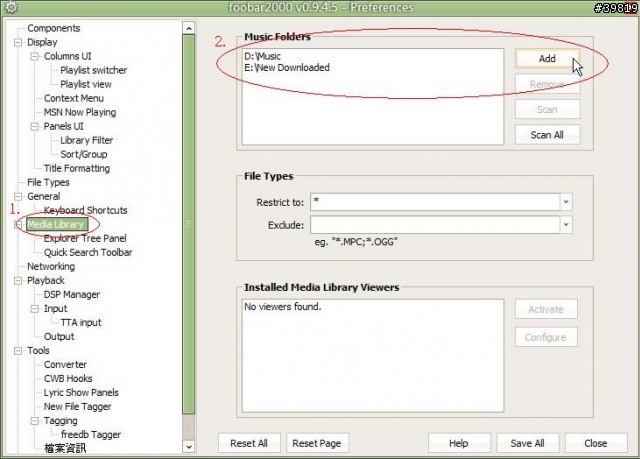The image size is (640, 459).
Task: Click tree scrollbar up arrow
Action: pyautogui.click(x=189, y=28)
